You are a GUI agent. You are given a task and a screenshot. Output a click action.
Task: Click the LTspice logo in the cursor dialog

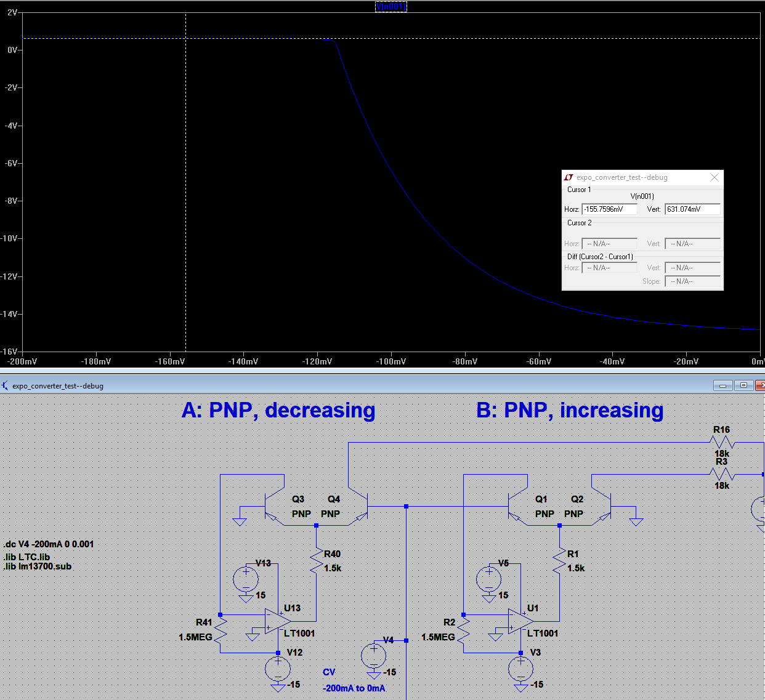pyautogui.click(x=569, y=177)
